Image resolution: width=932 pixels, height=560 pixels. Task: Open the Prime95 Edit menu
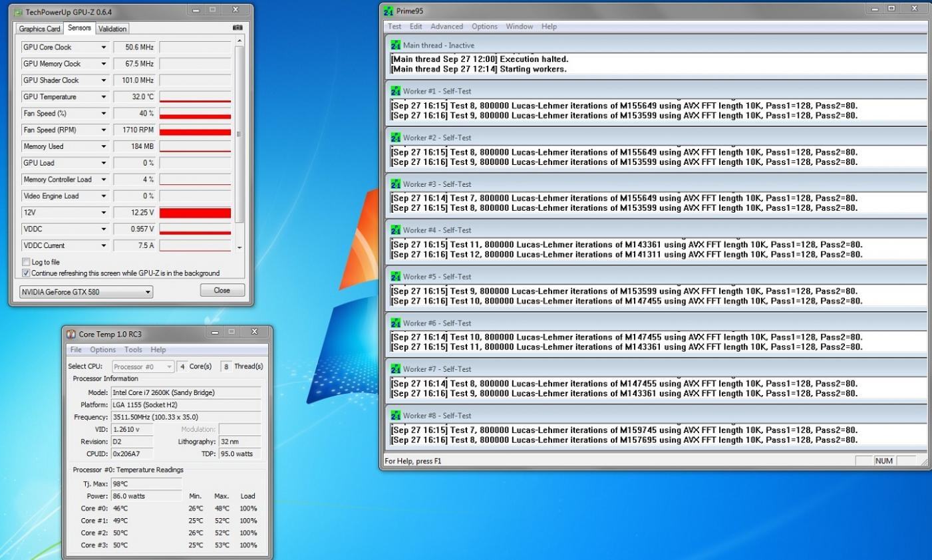click(x=416, y=27)
